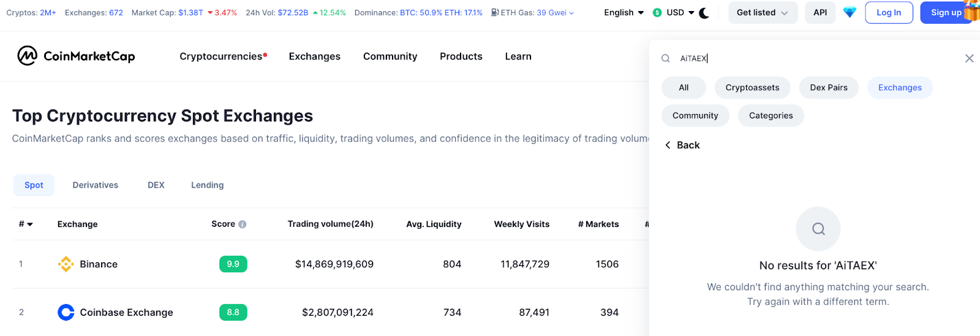The width and height of the screenshot is (980, 336).
Task: Select the Spot tab
Action: tap(34, 185)
